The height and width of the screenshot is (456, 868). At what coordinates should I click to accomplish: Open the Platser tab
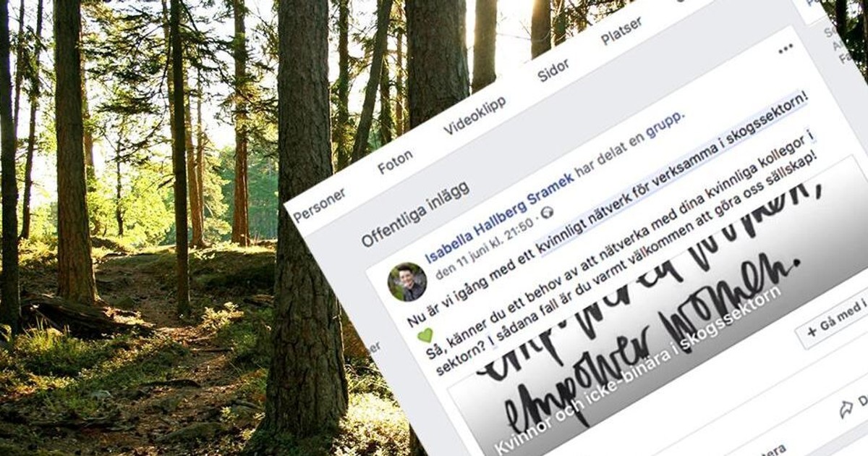click(x=621, y=32)
